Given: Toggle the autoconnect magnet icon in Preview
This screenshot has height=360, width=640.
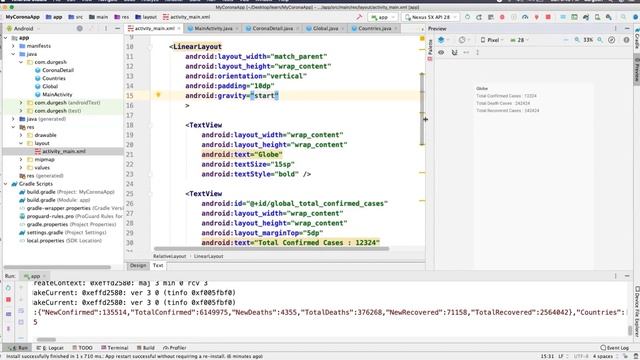Looking at the screenshot, I should click(x=454, y=52).
